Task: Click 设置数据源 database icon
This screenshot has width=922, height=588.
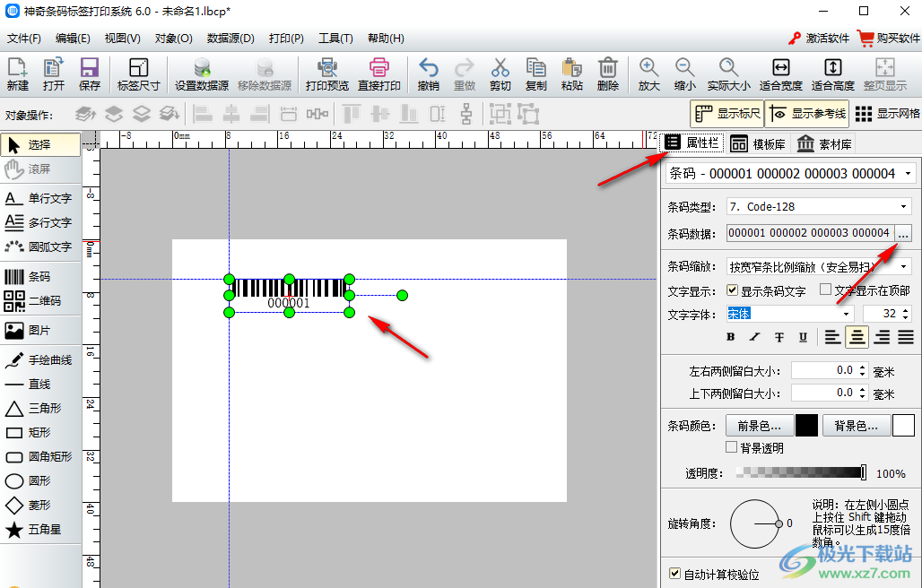Action: click(x=202, y=74)
